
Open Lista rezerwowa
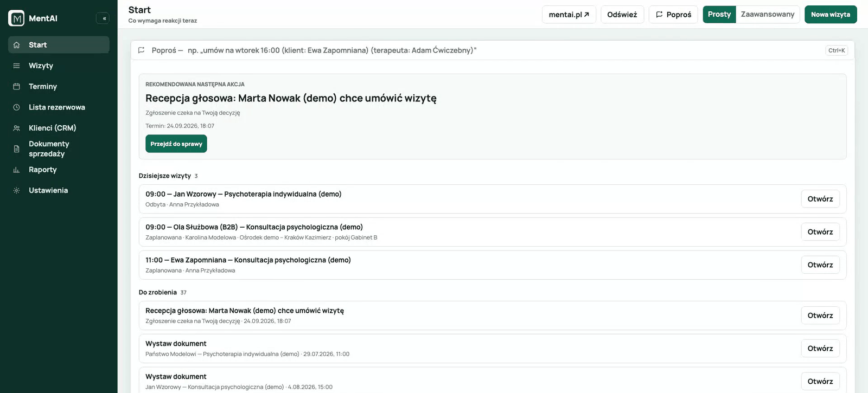point(59,107)
